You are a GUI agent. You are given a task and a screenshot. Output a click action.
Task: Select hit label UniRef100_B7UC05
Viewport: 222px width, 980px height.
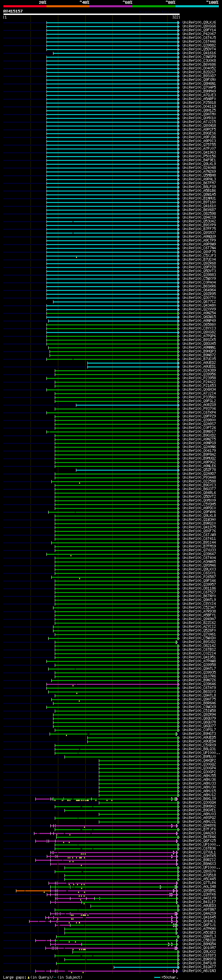(199, 359)
